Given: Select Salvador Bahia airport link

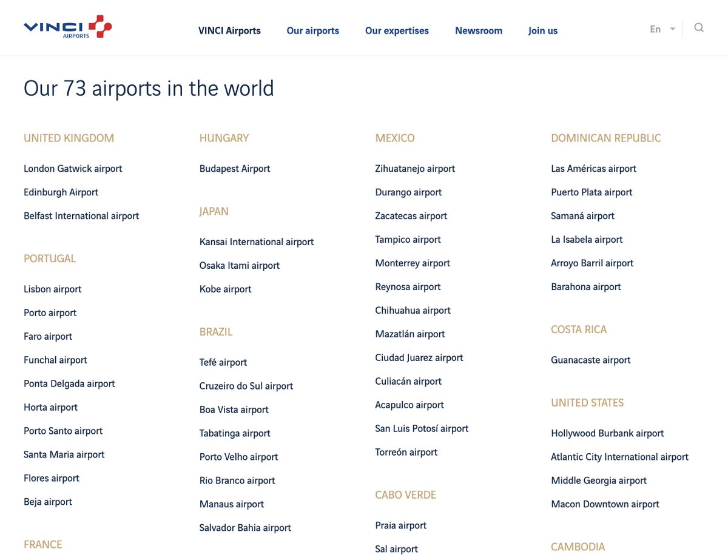Looking at the screenshot, I should 245,528.
